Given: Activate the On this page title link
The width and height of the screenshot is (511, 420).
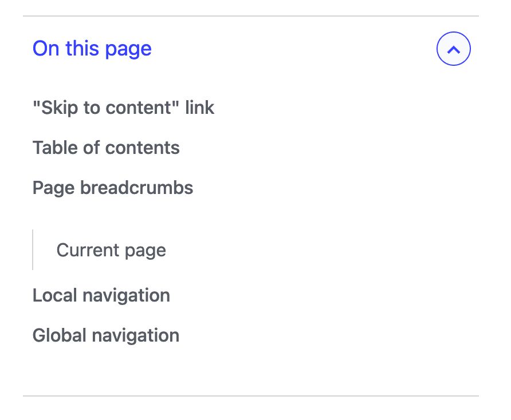Looking at the screenshot, I should pyautogui.click(x=92, y=49).
